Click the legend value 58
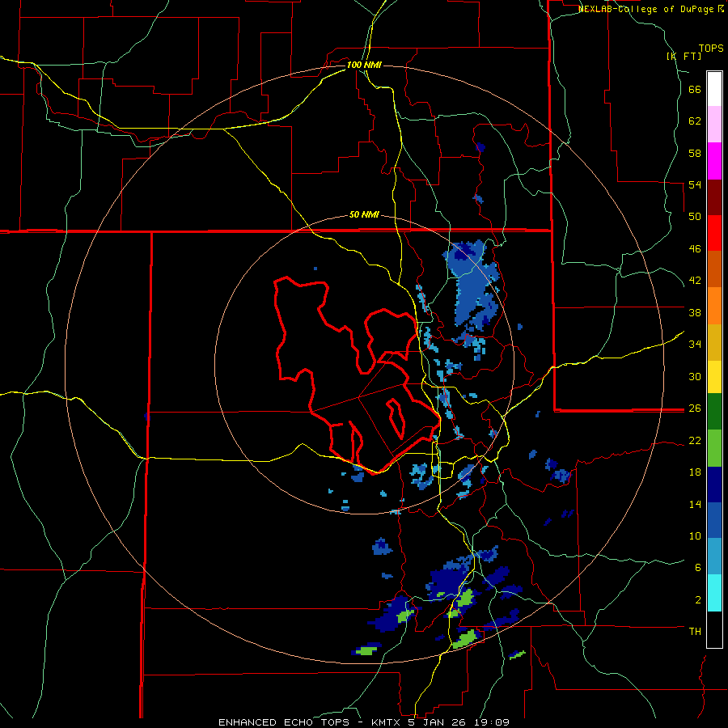 coord(695,153)
